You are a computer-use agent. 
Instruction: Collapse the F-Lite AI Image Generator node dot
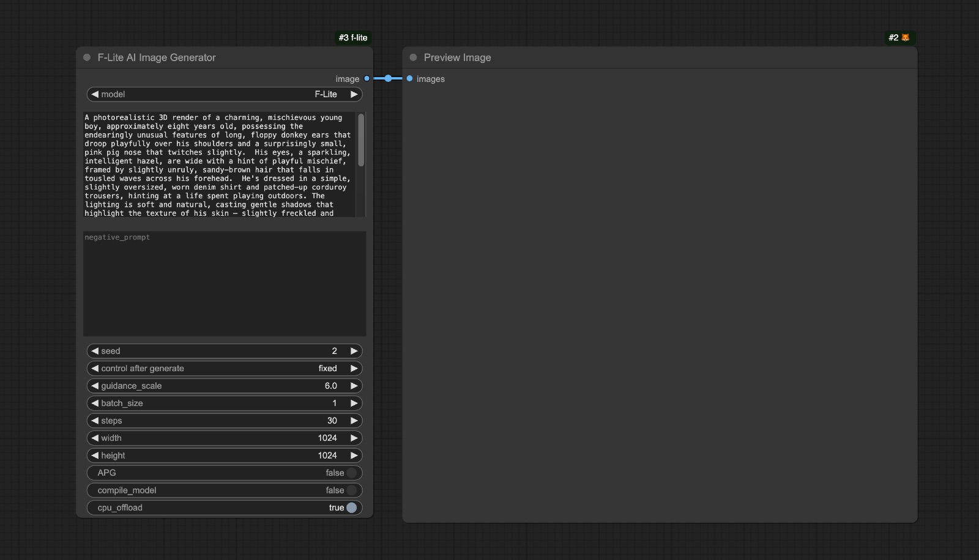[x=87, y=57]
